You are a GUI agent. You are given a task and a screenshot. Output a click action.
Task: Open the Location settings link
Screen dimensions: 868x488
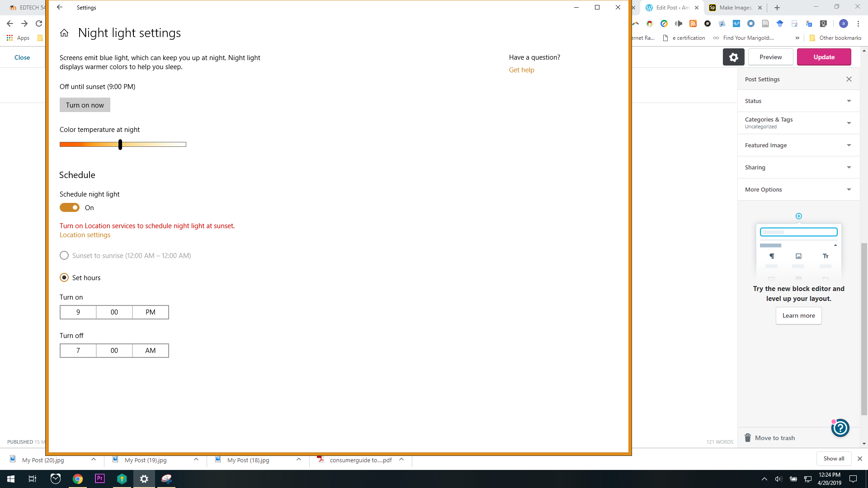point(85,235)
